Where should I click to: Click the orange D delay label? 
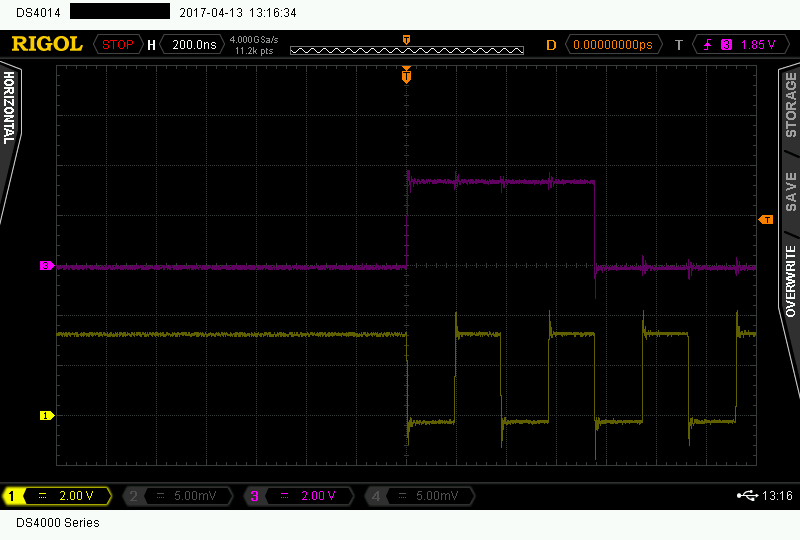551,45
